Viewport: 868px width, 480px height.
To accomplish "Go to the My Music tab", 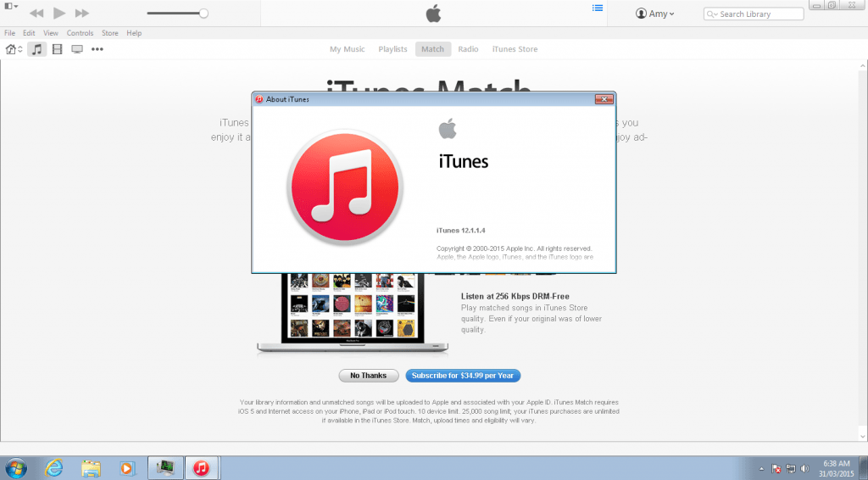I will coord(347,49).
